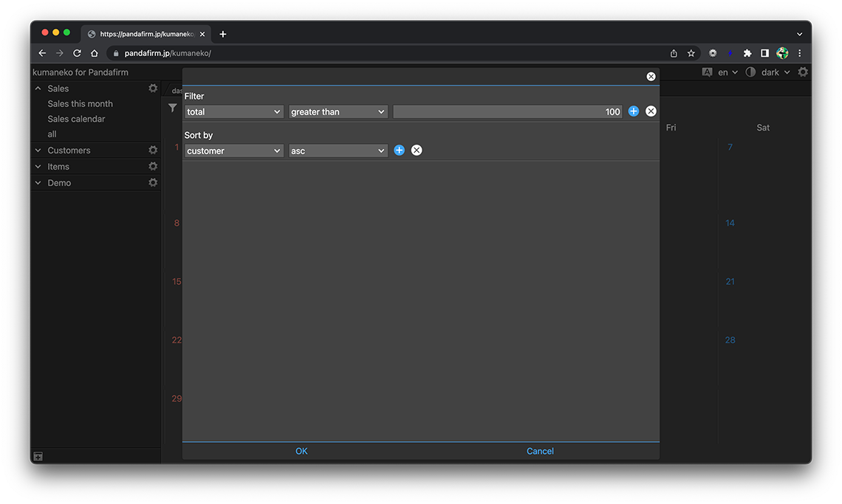Toggle the dark theme selector
This screenshot has height=504, width=842.
770,72
